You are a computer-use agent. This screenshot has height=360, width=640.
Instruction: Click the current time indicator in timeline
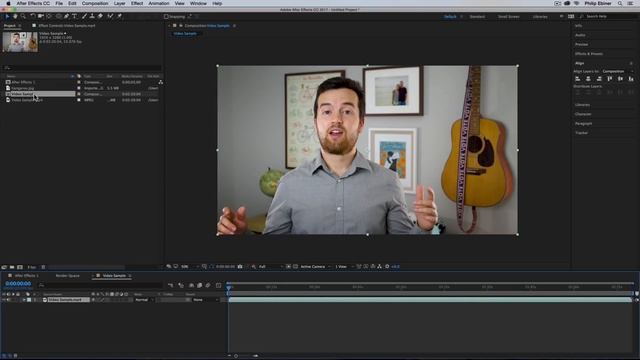tap(229, 287)
